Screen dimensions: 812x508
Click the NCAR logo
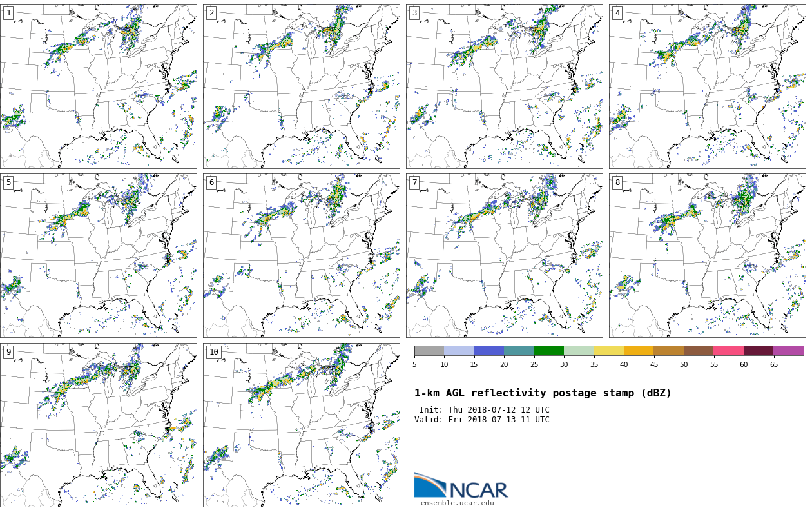pyautogui.click(x=461, y=486)
